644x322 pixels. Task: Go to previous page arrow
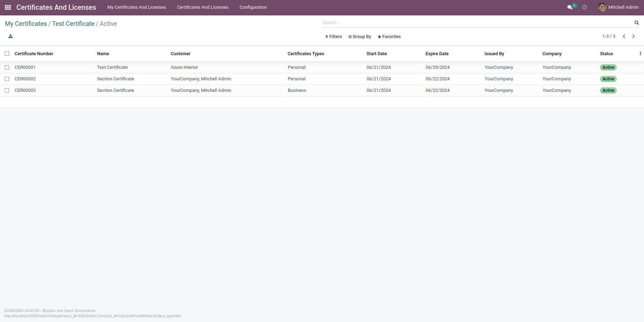click(x=624, y=36)
